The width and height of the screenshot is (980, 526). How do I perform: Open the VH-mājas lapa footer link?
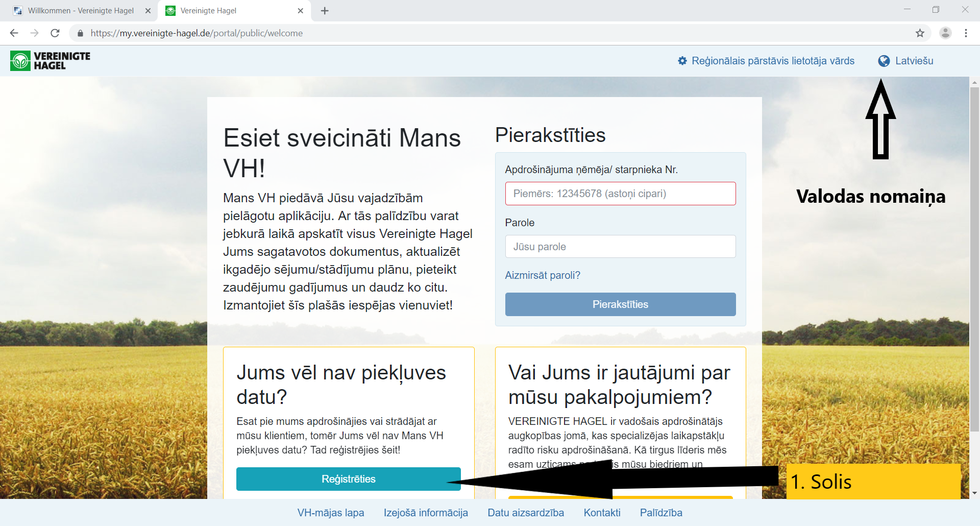pos(331,513)
